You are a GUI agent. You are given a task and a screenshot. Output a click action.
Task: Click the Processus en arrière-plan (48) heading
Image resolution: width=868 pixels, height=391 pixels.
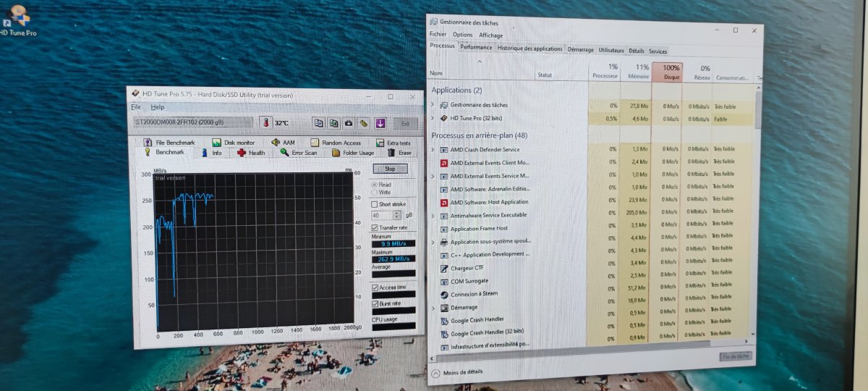(480, 135)
